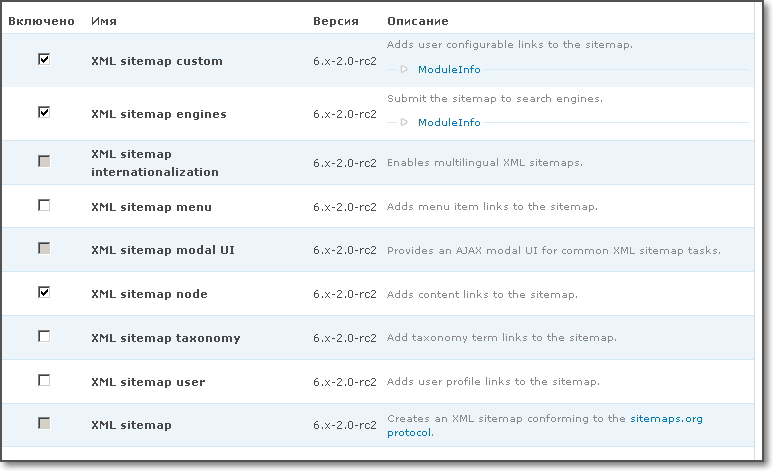Expand ModuleInfo arrow for XML sitemap custom
This screenshot has height=471, width=773.
point(404,70)
